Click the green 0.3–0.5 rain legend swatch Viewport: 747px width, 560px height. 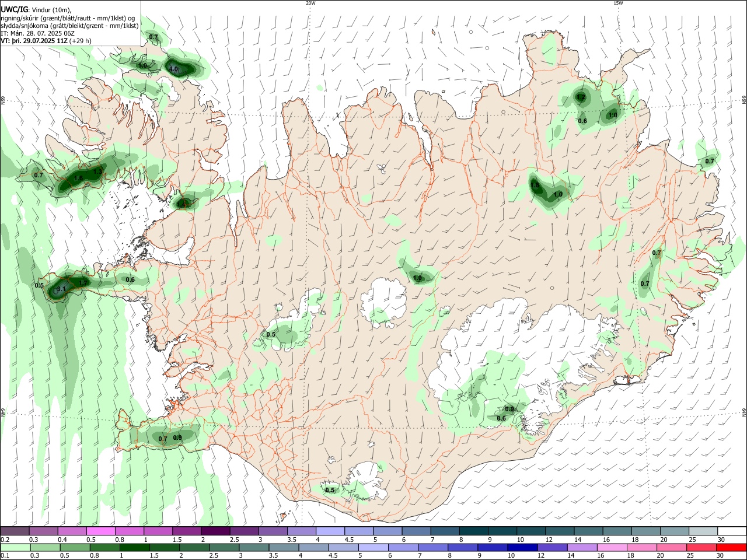[x=45, y=547]
